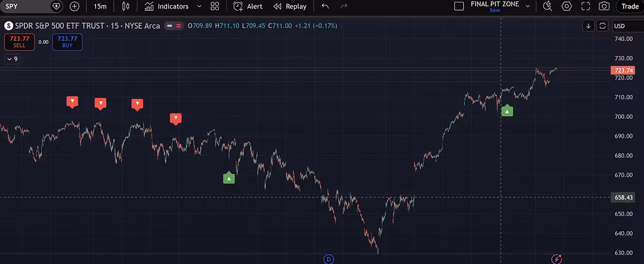The image size is (644, 264).
Task: Save the FINAL PIT ZONE layout
Action: (494, 10)
